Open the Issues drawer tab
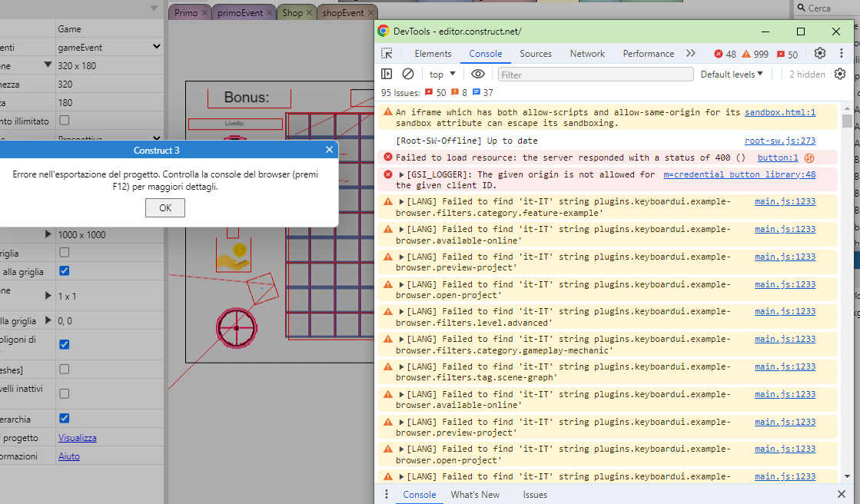Screen dimensions: 860x504 [x=535, y=494]
